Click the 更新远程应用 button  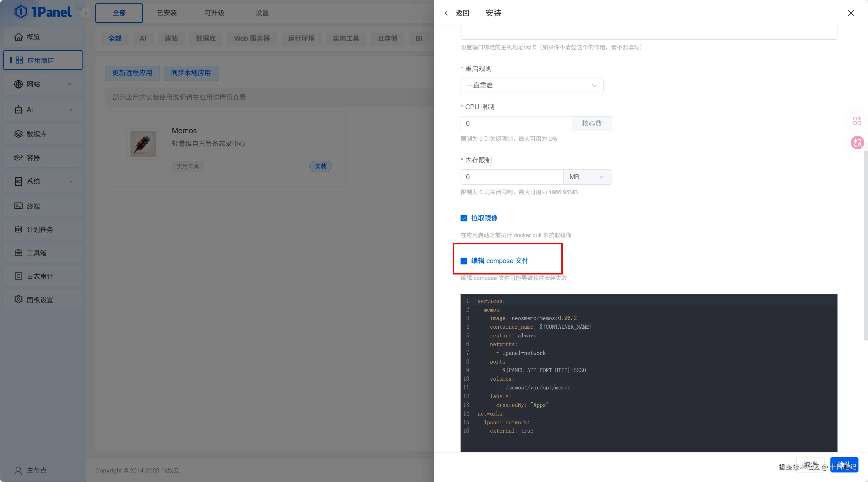[x=132, y=73]
